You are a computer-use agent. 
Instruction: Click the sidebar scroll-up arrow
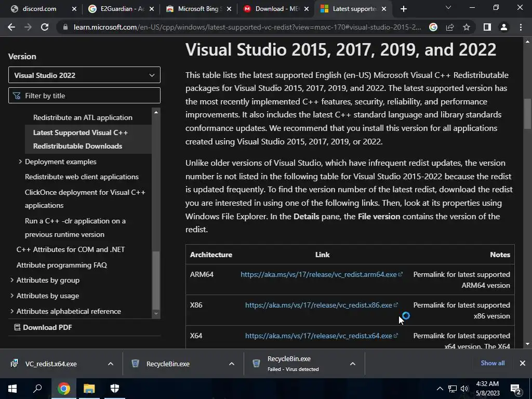[156, 112]
